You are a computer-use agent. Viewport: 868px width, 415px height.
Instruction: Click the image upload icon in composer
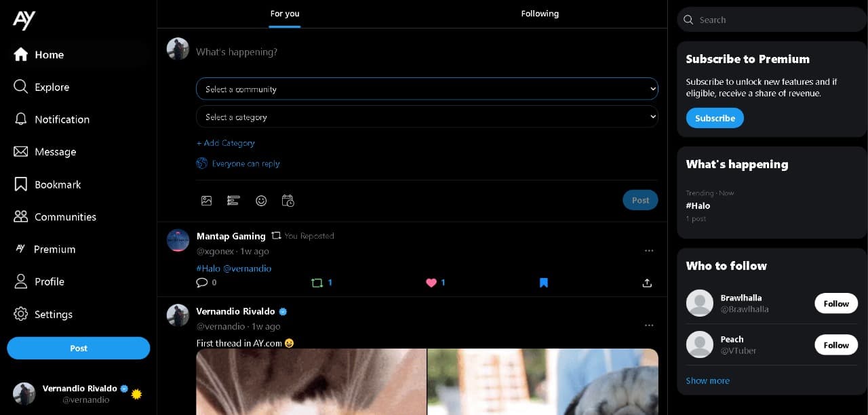click(207, 201)
